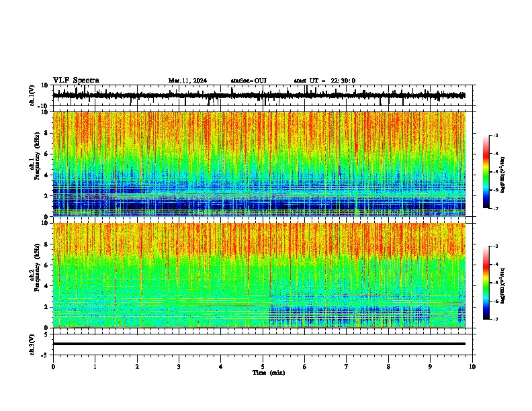
Task: Click the "4" kHz tick of ch.2 spectrogram
Action: point(47,286)
